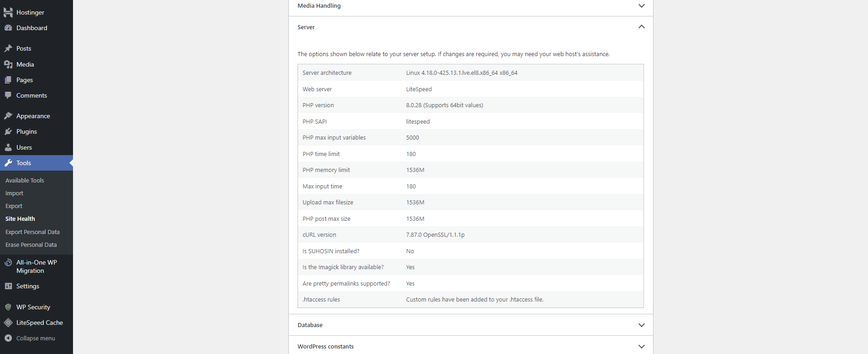This screenshot has height=354, width=868.
Task: Open Appearance with the brush icon
Action: (x=8, y=116)
